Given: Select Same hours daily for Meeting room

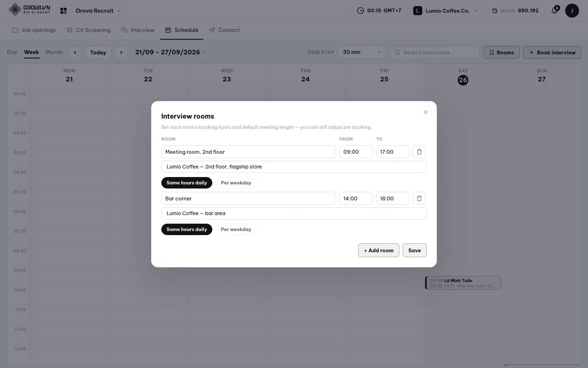Looking at the screenshot, I should pos(187,183).
